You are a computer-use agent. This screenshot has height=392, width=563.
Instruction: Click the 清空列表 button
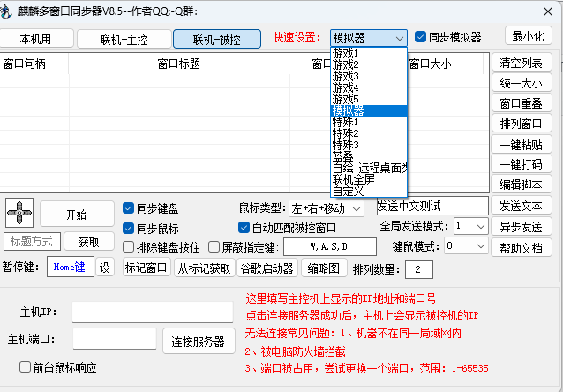click(x=521, y=63)
